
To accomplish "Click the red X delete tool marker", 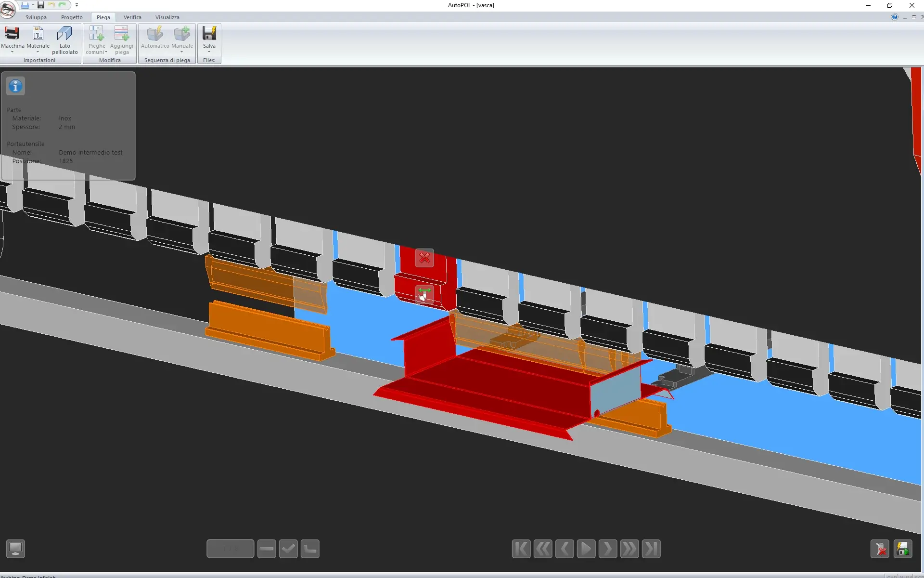I will [424, 258].
